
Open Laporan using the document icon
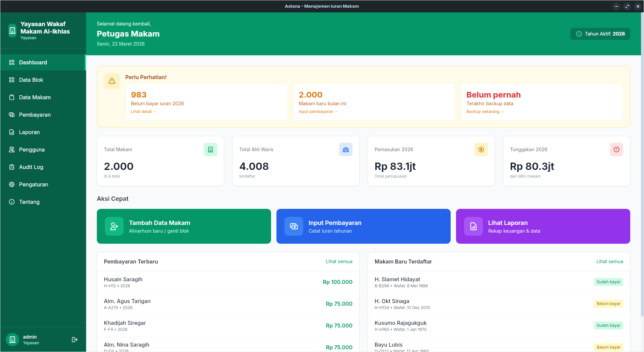[12, 132]
